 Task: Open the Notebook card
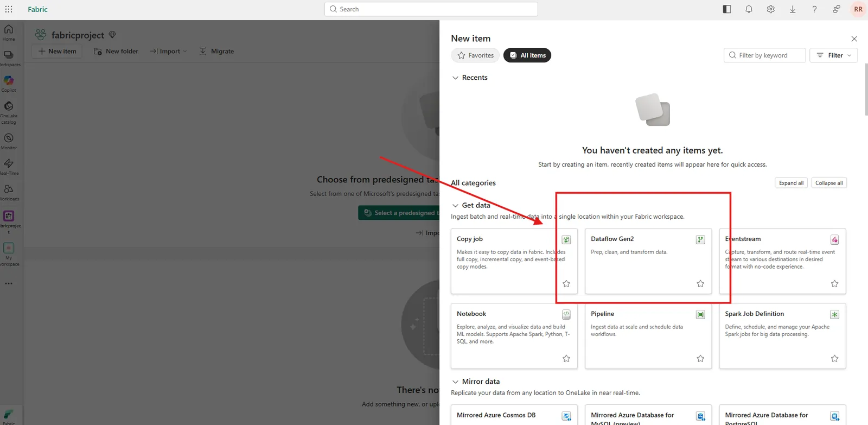tap(514, 336)
